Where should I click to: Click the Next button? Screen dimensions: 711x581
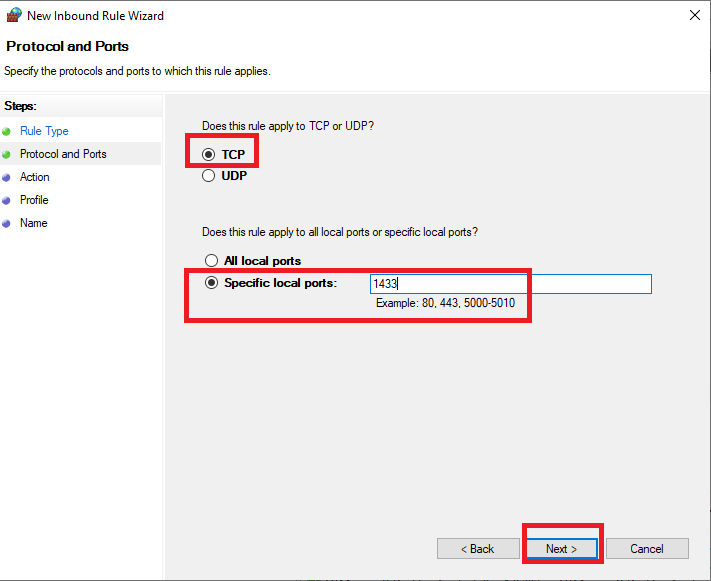561,549
